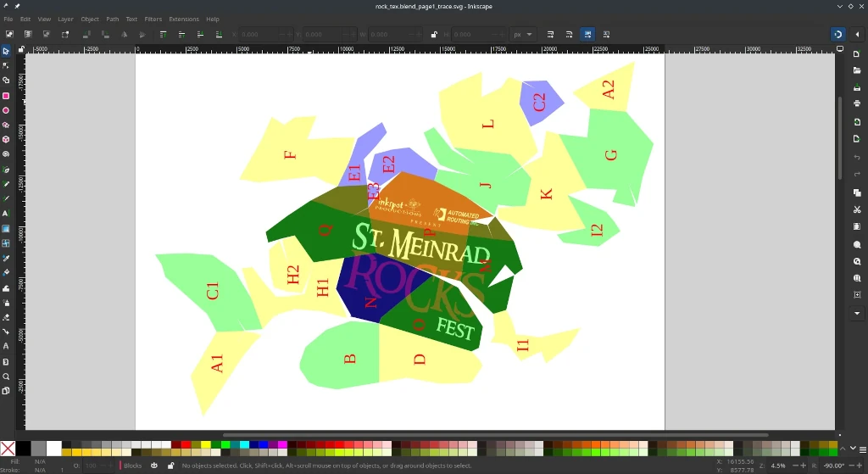Open the Extensions menu
Image resolution: width=868 pixels, height=474 pixels.
[x=184, y=19]
